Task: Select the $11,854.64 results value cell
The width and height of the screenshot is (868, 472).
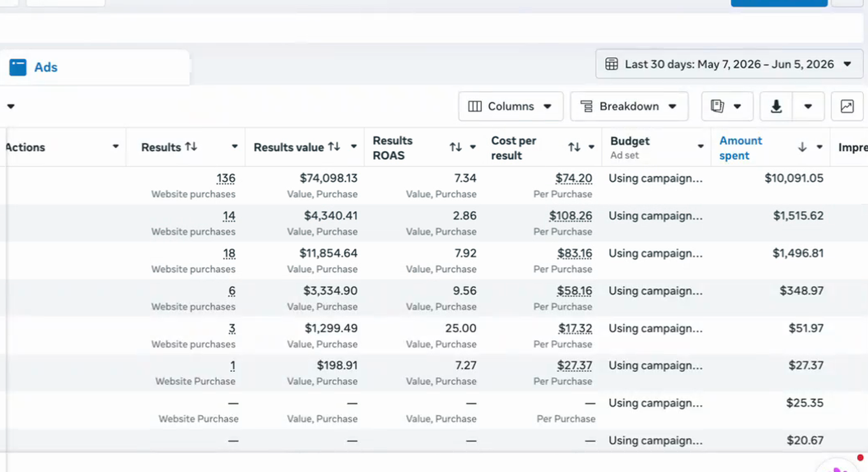Action: [x=328, y=253]
